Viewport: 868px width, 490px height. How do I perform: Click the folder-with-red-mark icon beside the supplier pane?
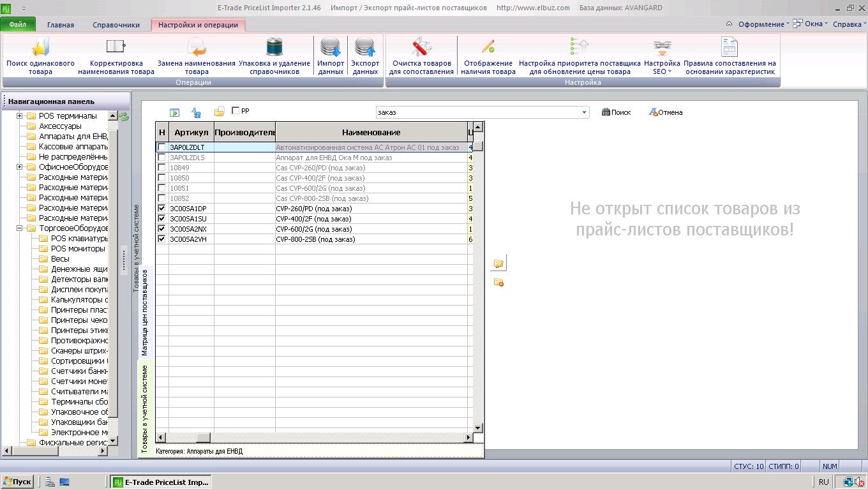tap(498, 282)
